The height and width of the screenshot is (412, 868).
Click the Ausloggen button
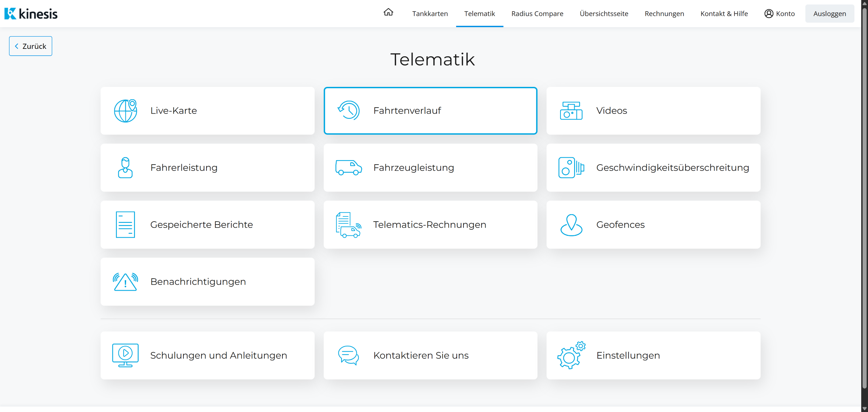pyautogui.click(x=829, y=14)
